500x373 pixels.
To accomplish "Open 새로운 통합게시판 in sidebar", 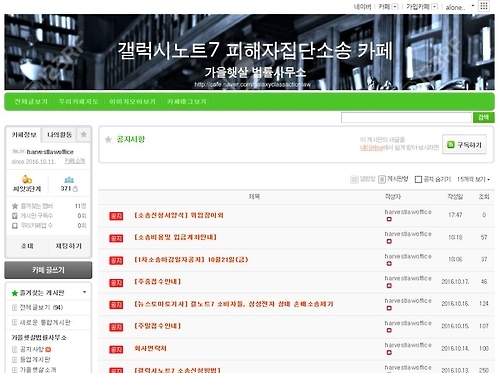I will pos(45,322).
